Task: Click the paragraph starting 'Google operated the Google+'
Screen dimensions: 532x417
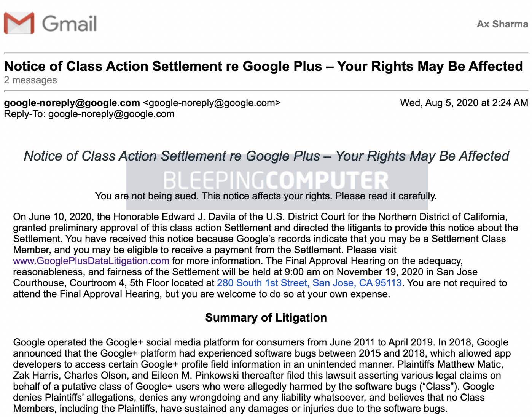Action: click(x=262, y=376)
